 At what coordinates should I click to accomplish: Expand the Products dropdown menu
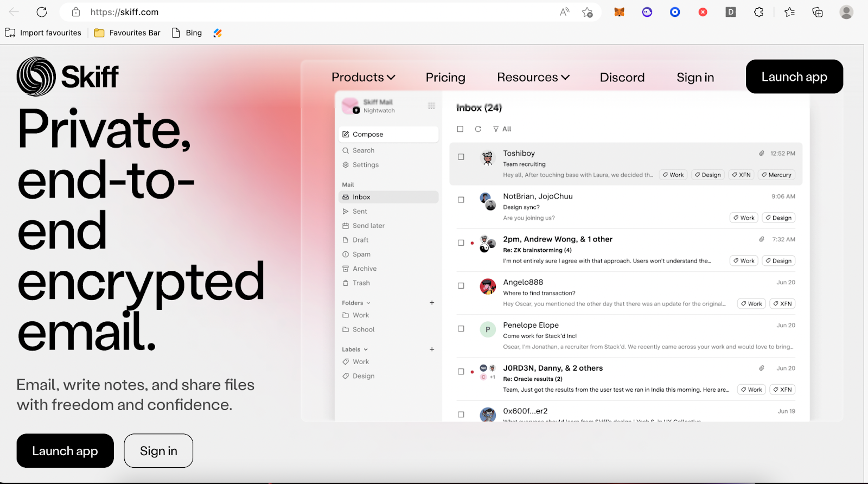coord(363,77)
